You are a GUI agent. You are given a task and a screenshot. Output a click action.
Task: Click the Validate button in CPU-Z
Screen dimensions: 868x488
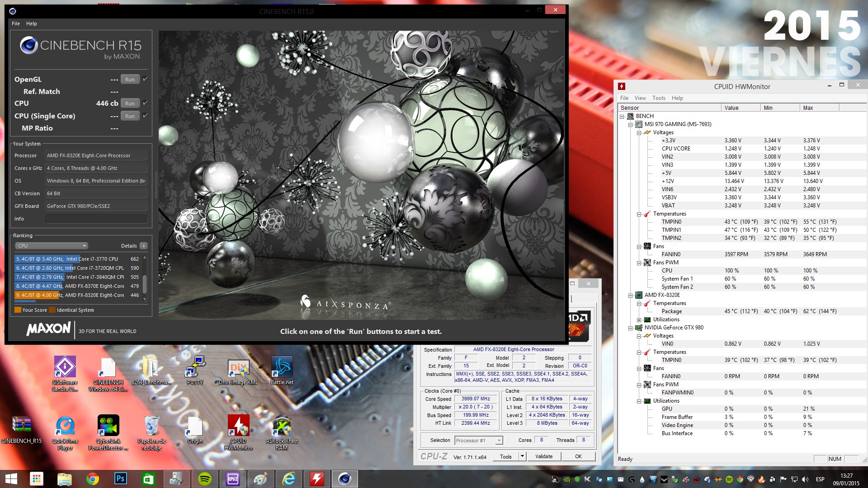(543, 456)
